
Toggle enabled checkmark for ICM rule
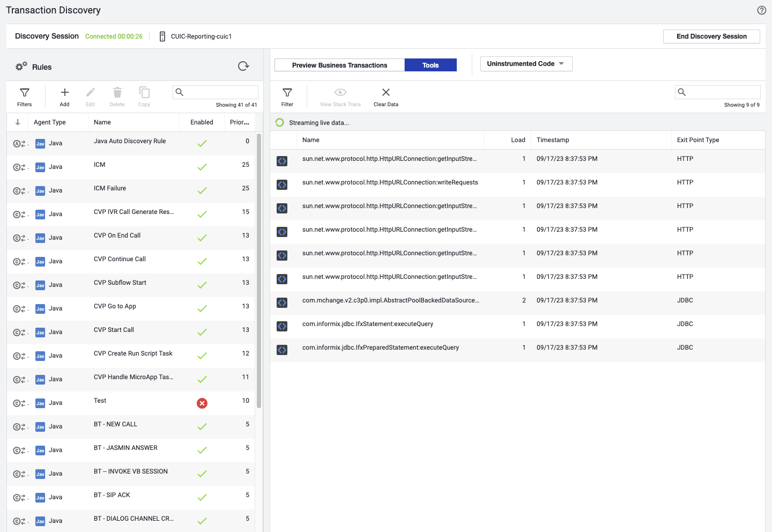(x=202, y=167)
